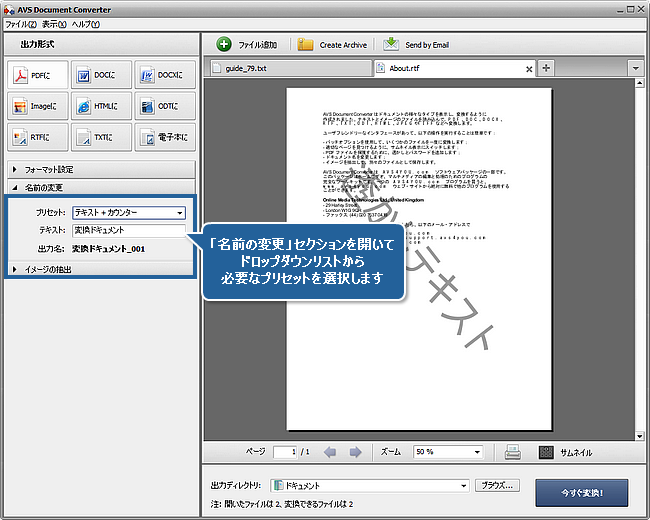
Task: Choose the TXT output format
Action: (99, 137)
